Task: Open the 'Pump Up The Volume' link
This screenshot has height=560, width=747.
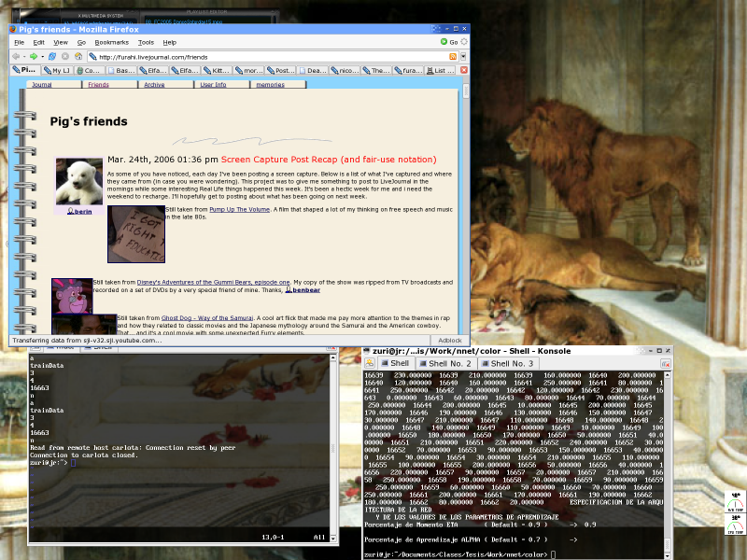Action: click(x=240, y=210)
